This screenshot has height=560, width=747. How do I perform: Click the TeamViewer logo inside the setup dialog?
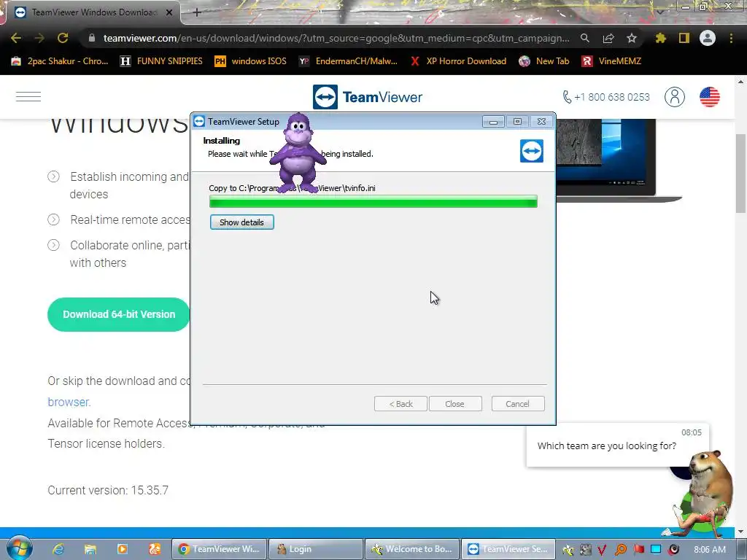[532, 151]
